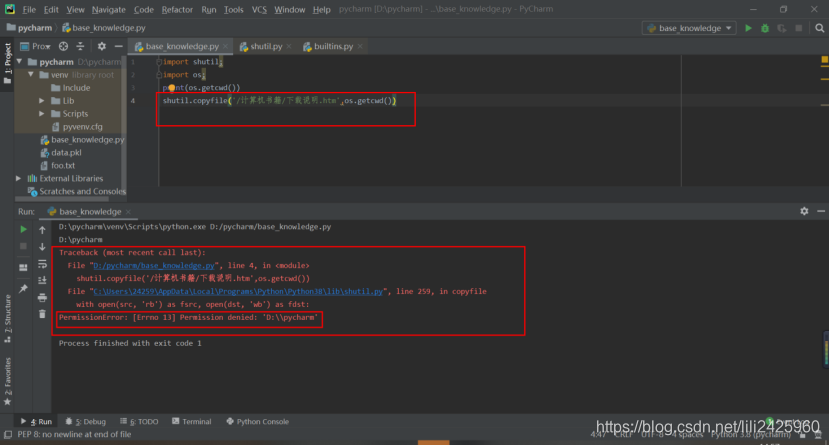
Task: Toggle the Structure side tab
Action: pos(7,319)
